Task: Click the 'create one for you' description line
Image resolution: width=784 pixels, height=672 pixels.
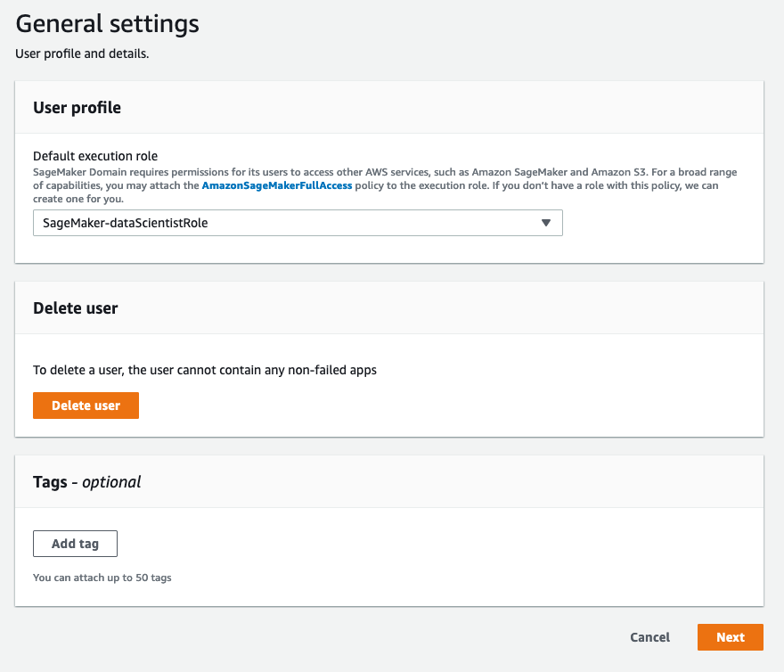Action: tap(78, 199)
